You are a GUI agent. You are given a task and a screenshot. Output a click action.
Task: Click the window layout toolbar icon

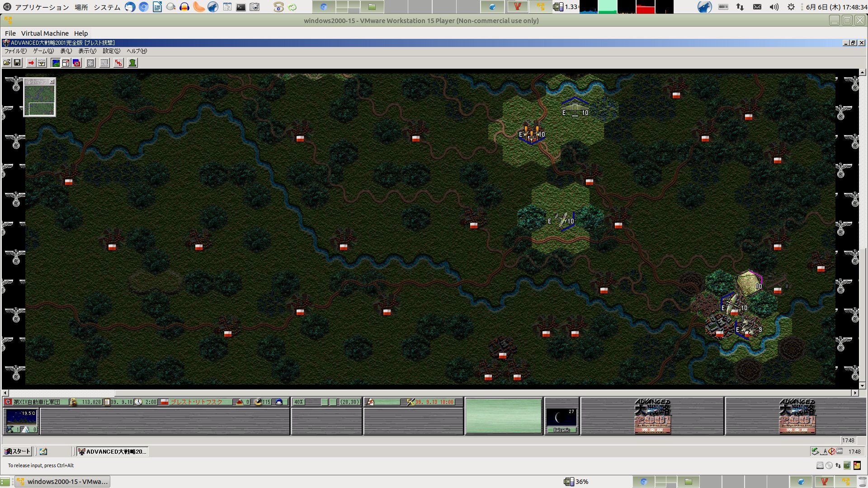pos(66,63)
